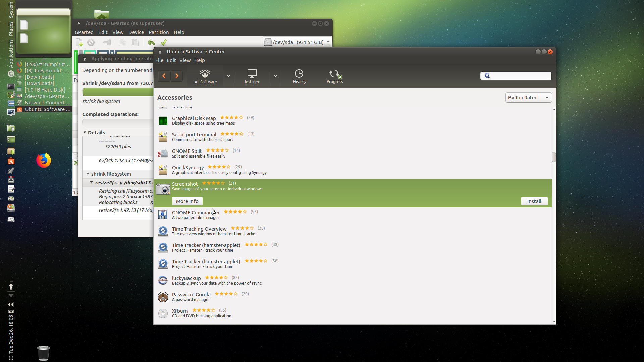The image size is (644, 362).
Task: Open the Ubuntu Software Center File menu
Action: [159, 60]
